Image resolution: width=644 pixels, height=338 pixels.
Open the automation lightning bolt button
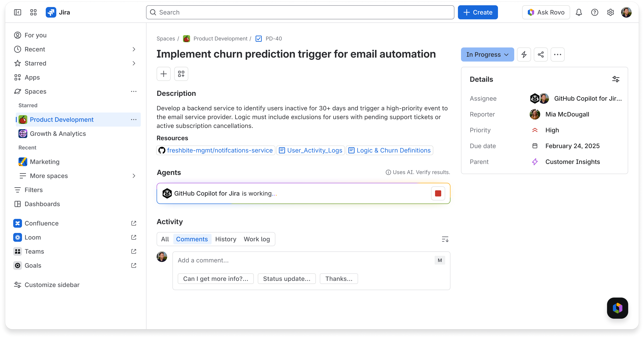(x=524, y=55)
